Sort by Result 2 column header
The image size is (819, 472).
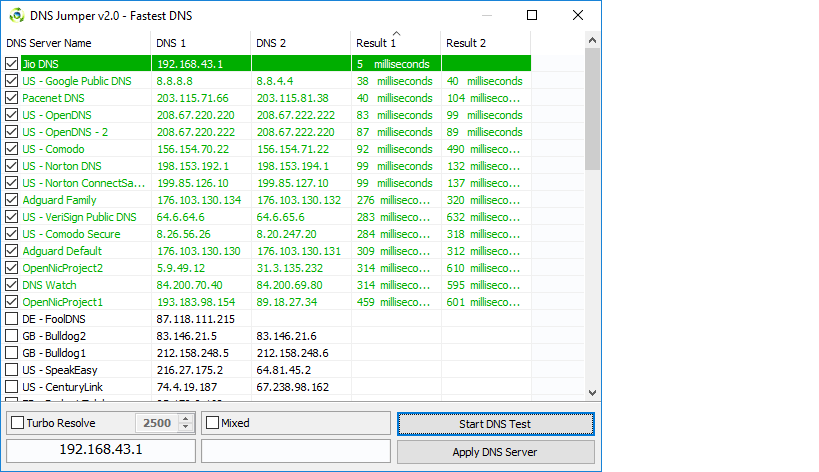pos(486,43)
